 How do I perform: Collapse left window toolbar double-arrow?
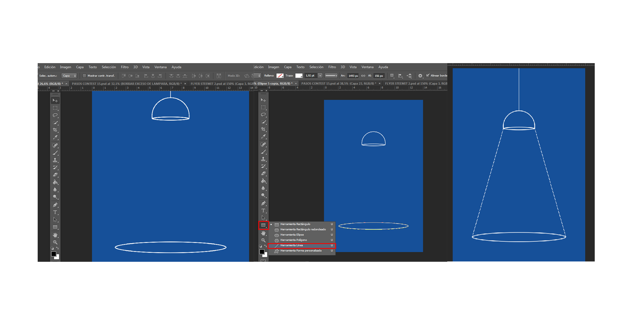pyautogui.click(x=54, y=91)
